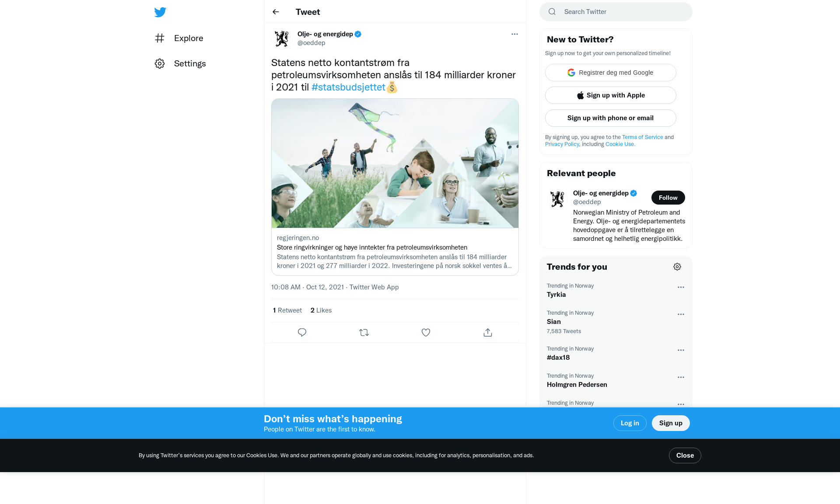
Task: Click Sign up with Apple button
Action: pos(610,95)
